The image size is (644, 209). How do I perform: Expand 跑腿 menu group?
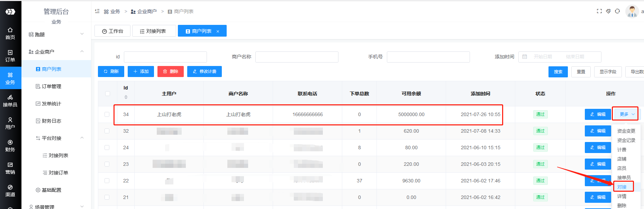pyautogui.click(x=56, y=34)
